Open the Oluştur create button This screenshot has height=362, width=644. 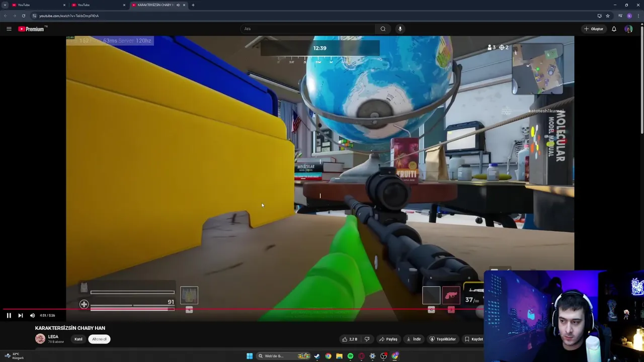594,29
